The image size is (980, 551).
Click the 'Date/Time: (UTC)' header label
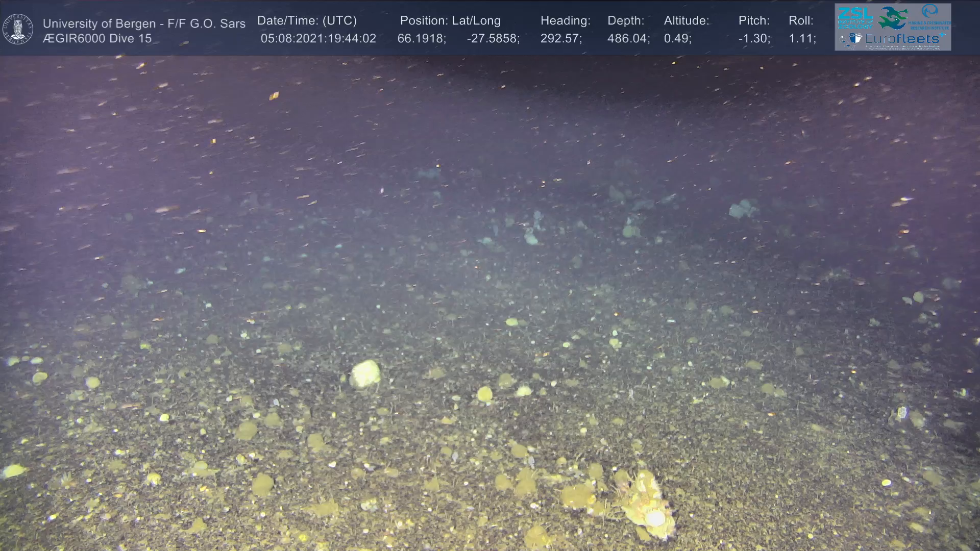coord(307,21)
